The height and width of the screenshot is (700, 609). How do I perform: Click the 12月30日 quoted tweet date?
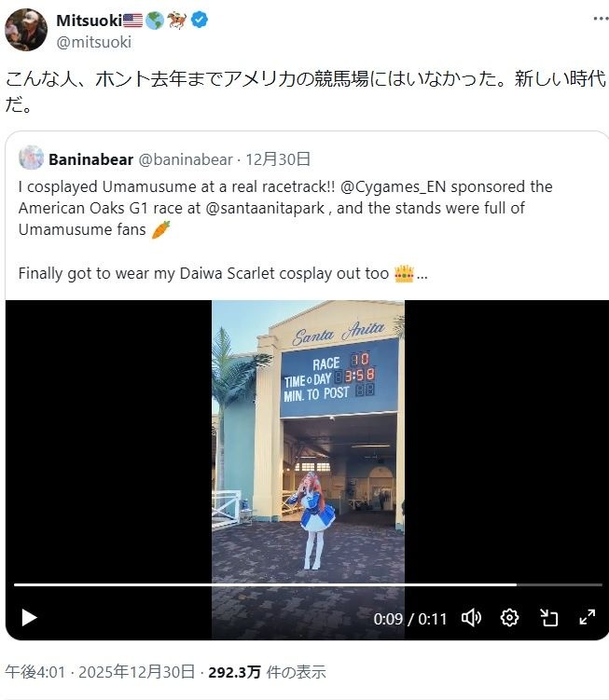[x=278, y=159]
